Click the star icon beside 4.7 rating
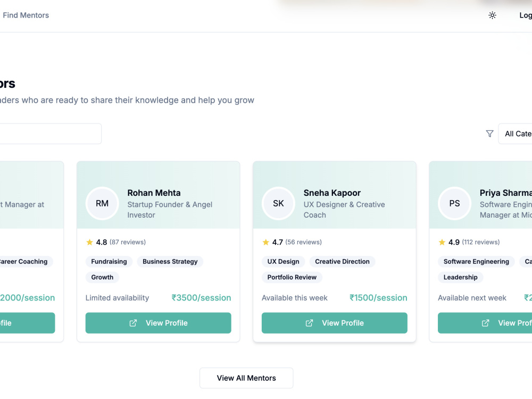Screen dimensions: 532x399 265,242
